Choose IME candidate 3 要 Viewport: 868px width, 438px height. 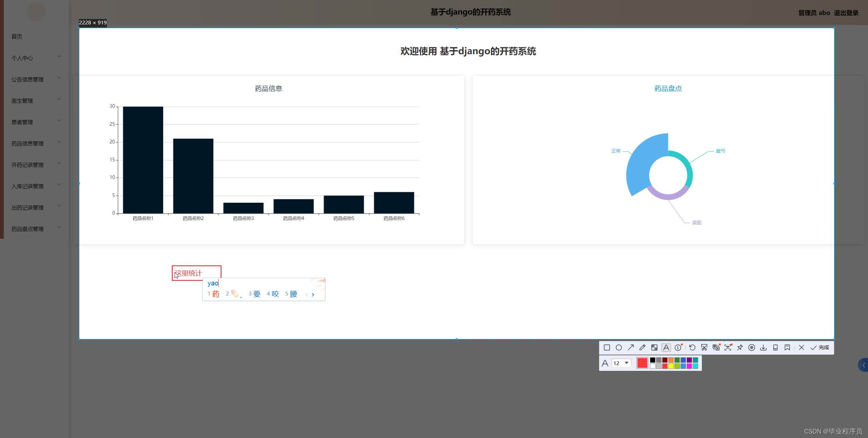(255, 294)
